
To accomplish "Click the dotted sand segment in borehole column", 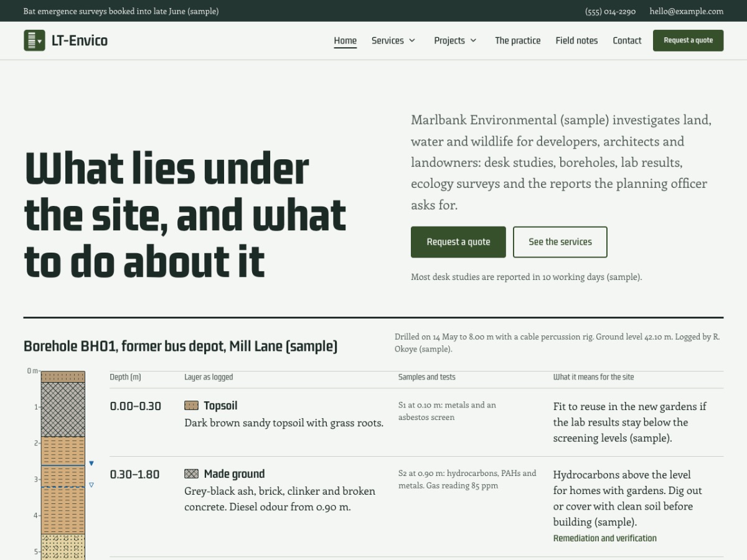I will point(63,547).
